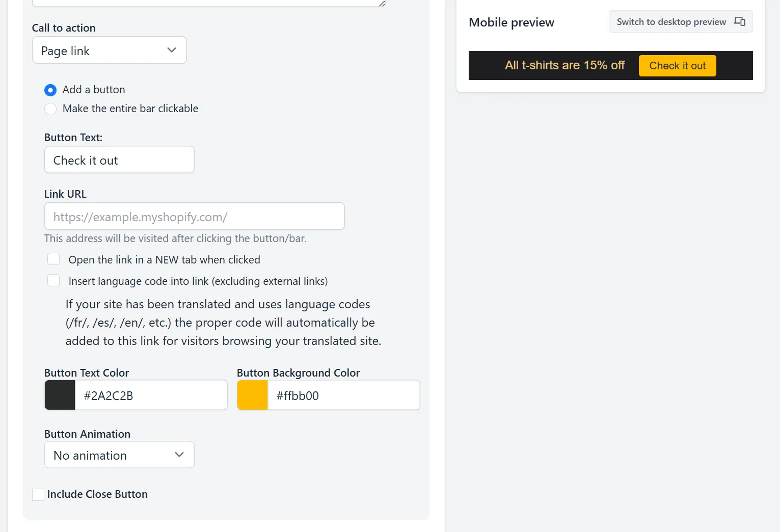Click the desktop preview device icon
The image size is (780, 532).
[x=739, y=21]
